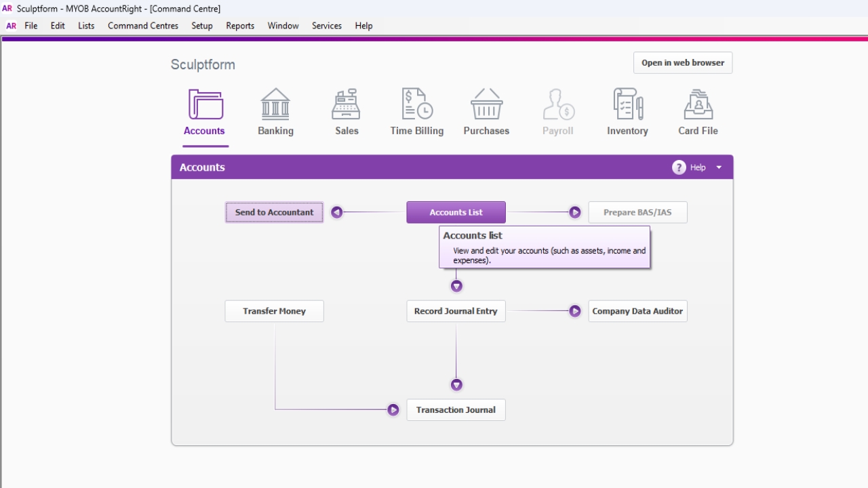Click the arrow pointing to Prepare BAS/IAS
The width and height of the screenshot is (868, 488).
(575, 213)
